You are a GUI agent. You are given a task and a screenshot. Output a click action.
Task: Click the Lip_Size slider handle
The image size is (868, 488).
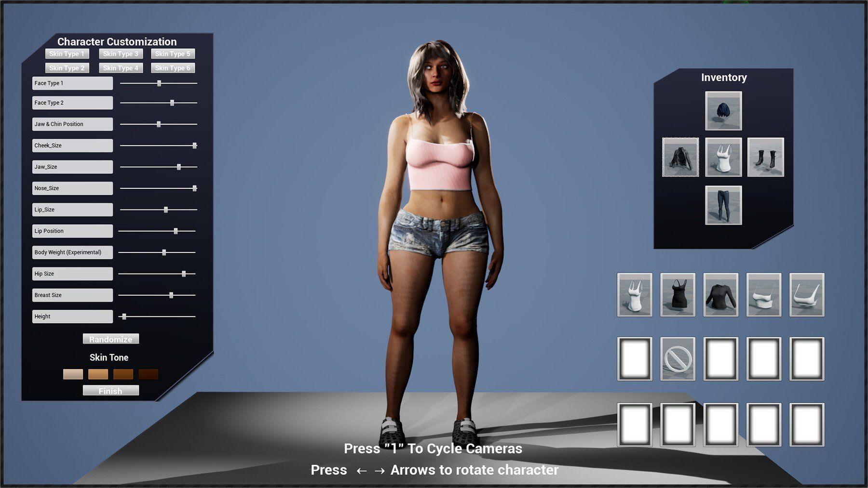click(x=166, y=210)
